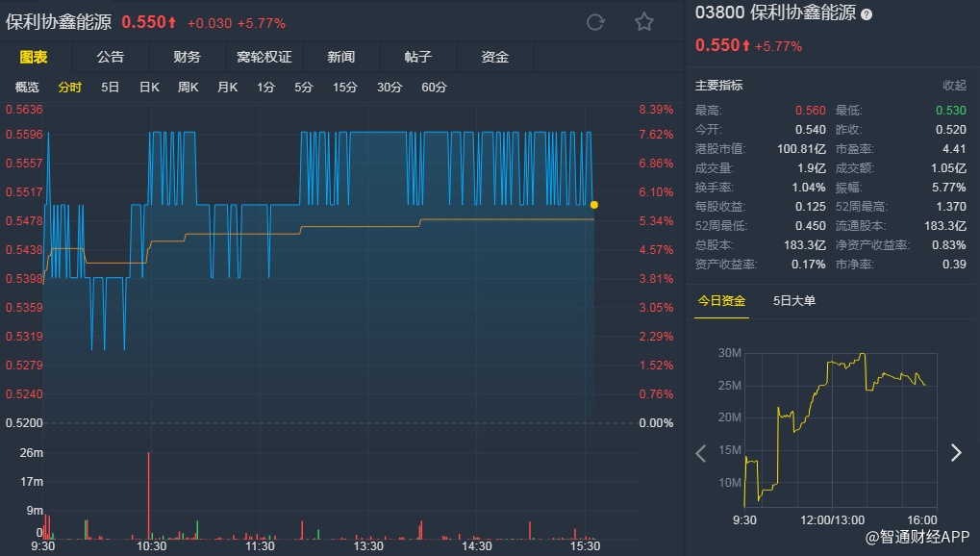Switch to 今日资金 tab
980x556 pixels.
[x=721, y=301]
